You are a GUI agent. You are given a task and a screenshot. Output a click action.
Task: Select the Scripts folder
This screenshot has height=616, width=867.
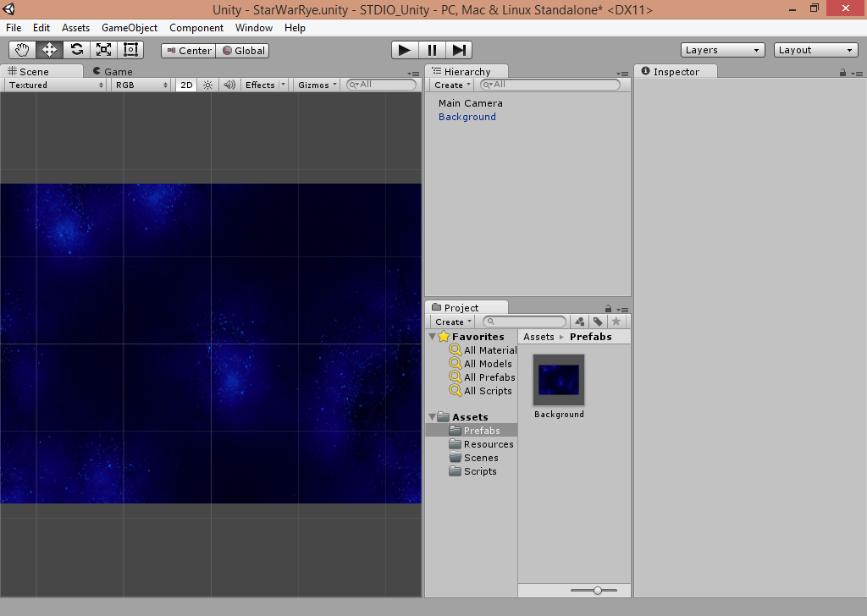[472, 471]
